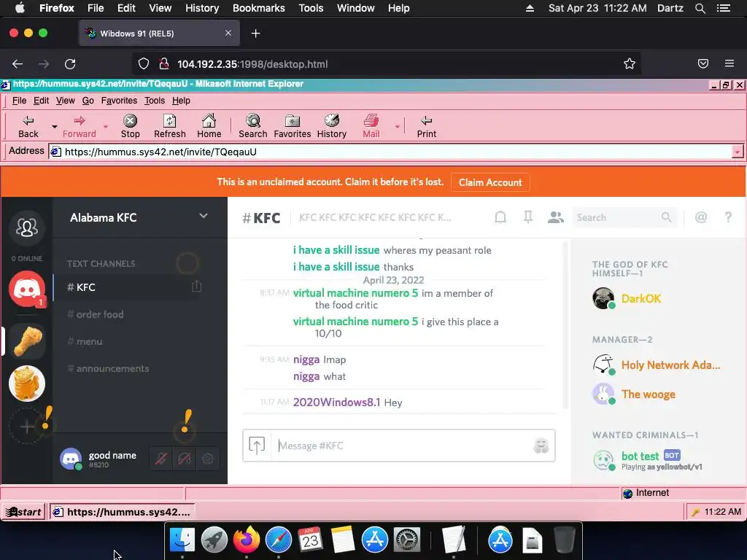Image resolution: width=747 pixels, height=560 pixels.
Task: Select the fried chicken server icon
Action: (27, 341)
